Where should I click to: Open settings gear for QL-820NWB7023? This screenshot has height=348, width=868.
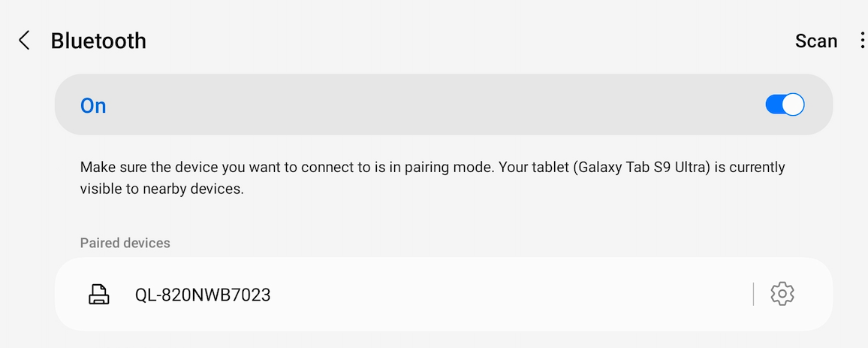(782, 294)
